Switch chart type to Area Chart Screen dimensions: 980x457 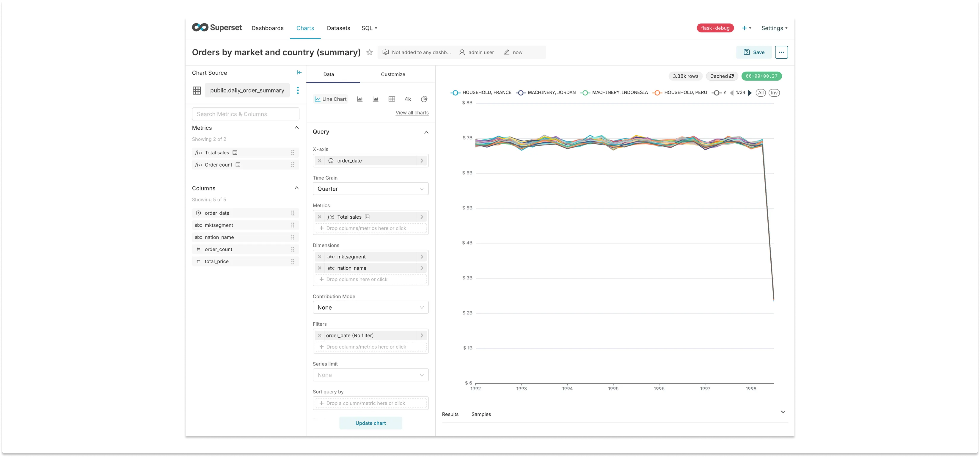click(x=375, y=99)
